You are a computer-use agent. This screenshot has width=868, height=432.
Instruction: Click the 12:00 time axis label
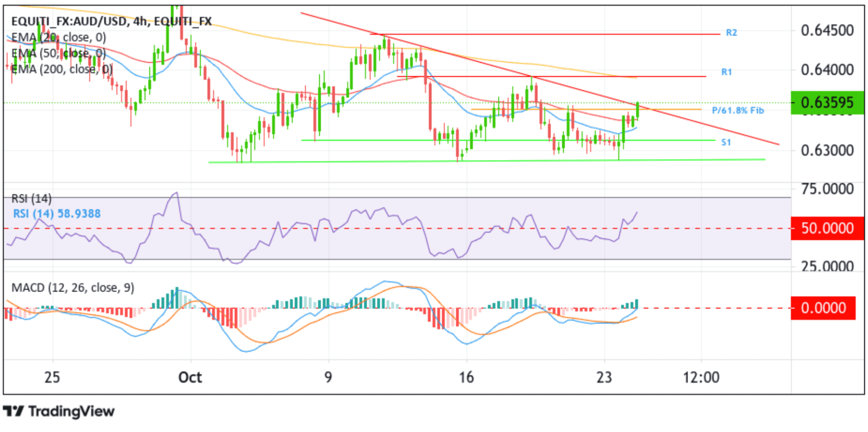701,377
